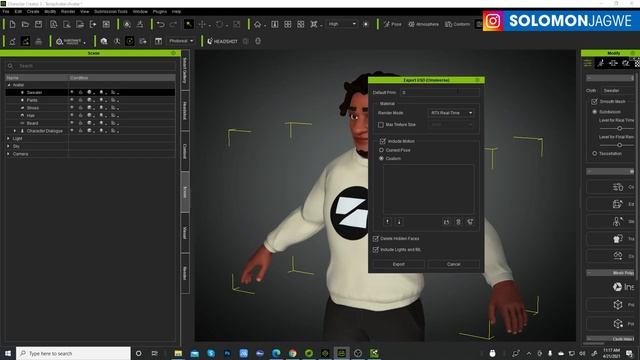The image size is (640, 360).
Task: Open the Render Mode dropdown
Action: point(451,113)
